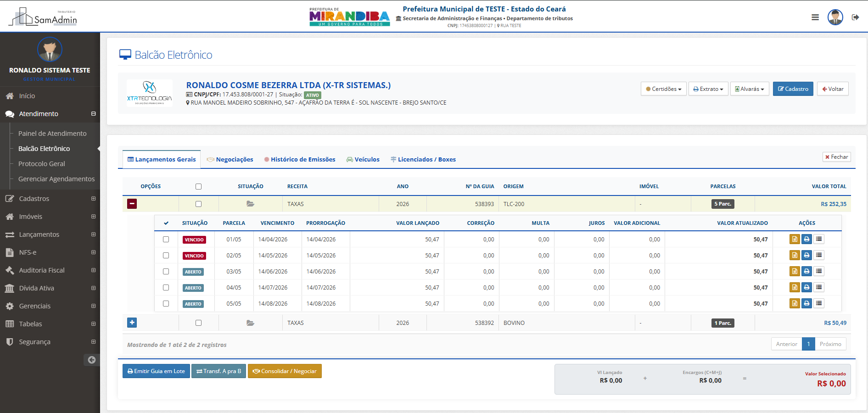Show list options for parcela 04/05

(x=819, y=287)
